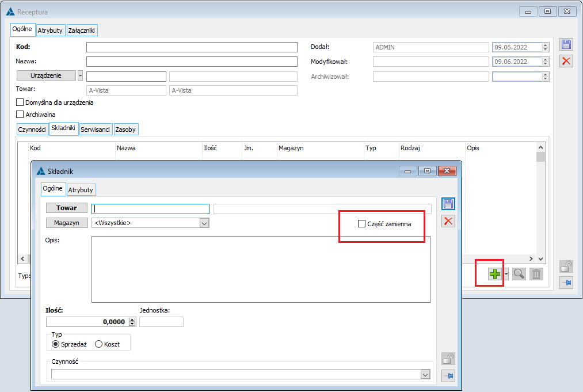Open the Załączniki tab
This screenshot has height=392, width=583.
click(x=82, y=31)
